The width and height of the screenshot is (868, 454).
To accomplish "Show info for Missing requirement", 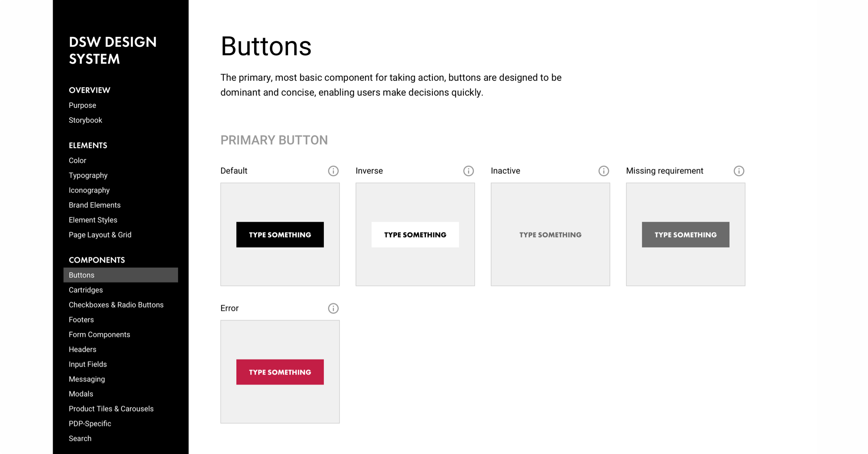I will coord(738,171).
